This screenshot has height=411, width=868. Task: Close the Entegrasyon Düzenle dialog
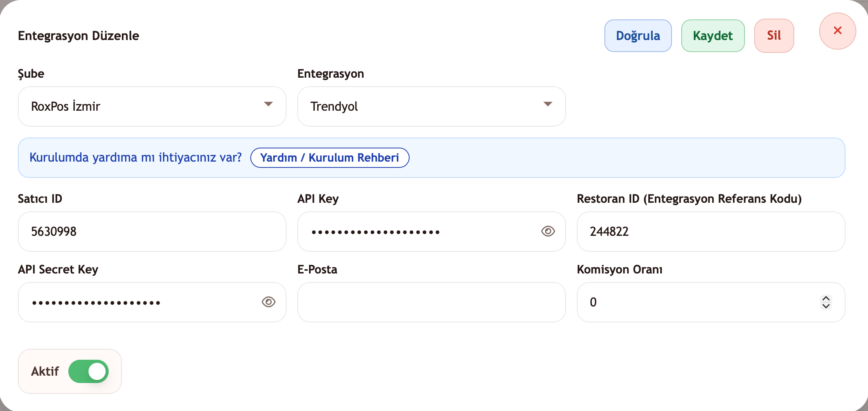point(837,31)
